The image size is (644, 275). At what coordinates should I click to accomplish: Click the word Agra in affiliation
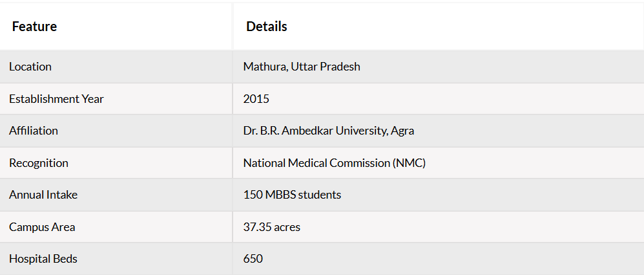(x=402, y=131)
